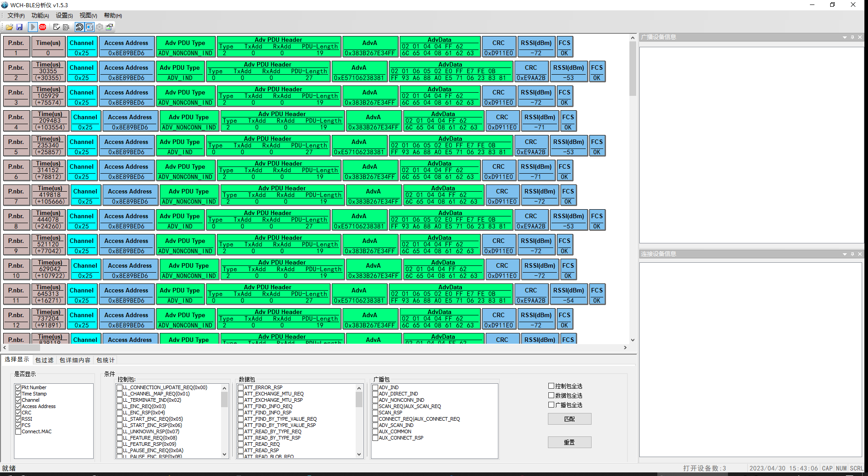Click 数据包 list scroll up arrow

tap(359, 388)
